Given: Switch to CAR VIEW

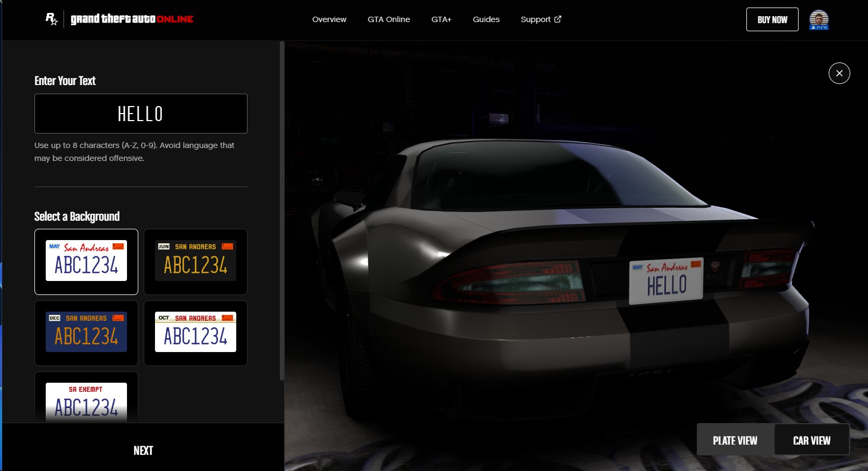Looking at the screenshot, I should (x=811, y=440).
